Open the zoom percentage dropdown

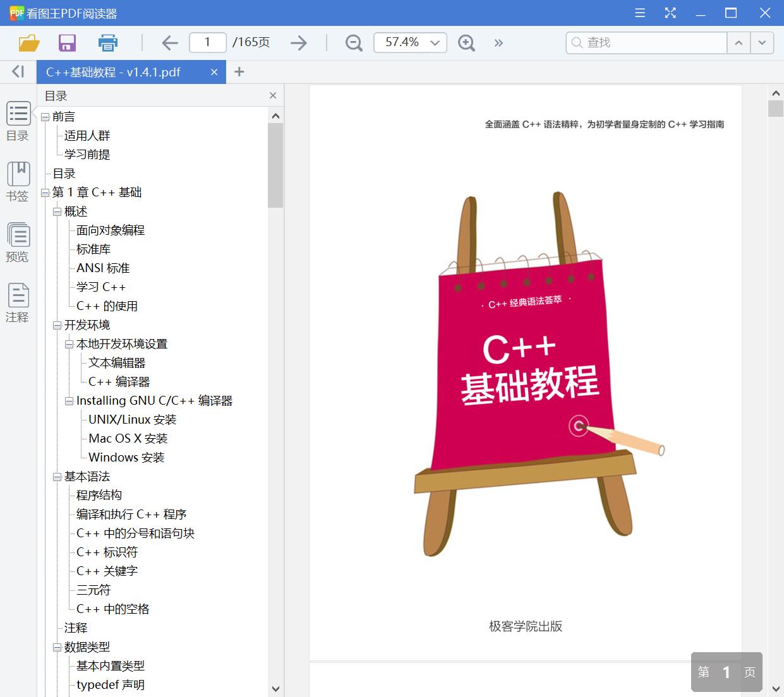434,42
